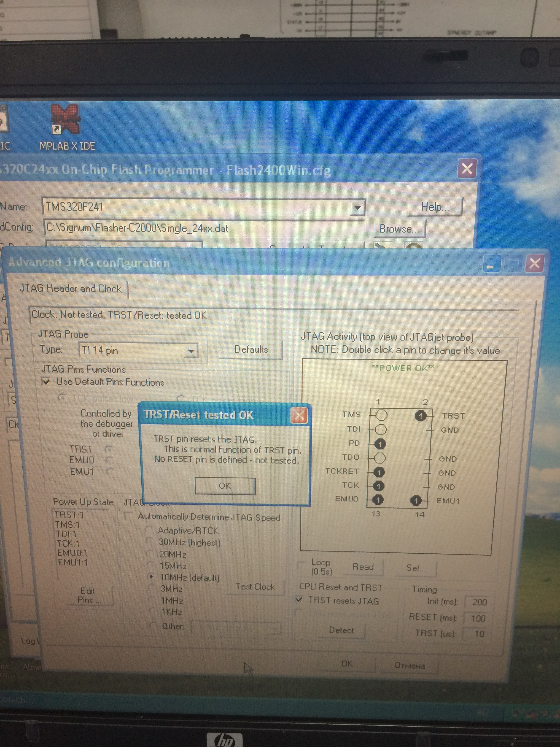Click the Отмена cancel button
Viewport: 560px width, 747px height.
tap(410, 666)
